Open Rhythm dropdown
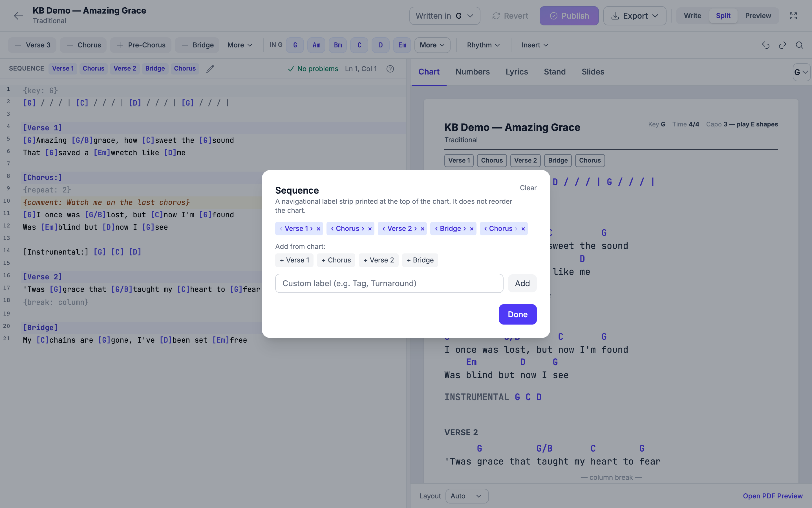This screenshot has width=812, height=508. tap(483, 45)
